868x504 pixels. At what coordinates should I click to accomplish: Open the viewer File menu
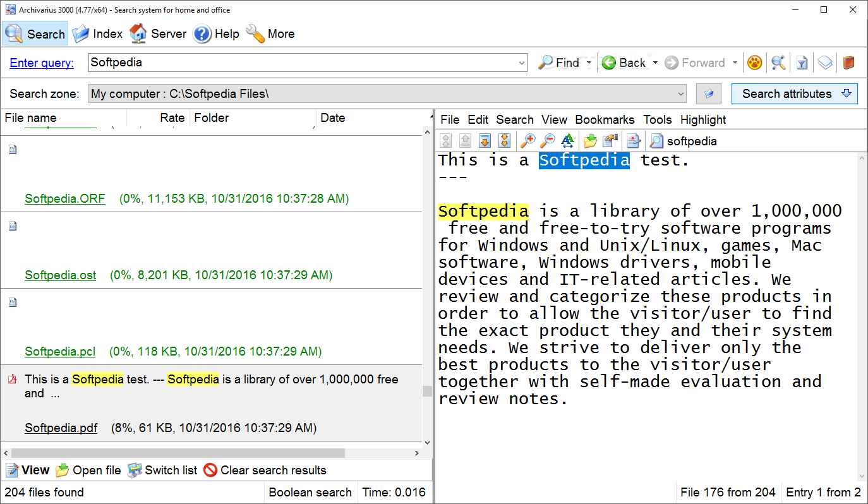coord(450,119)
